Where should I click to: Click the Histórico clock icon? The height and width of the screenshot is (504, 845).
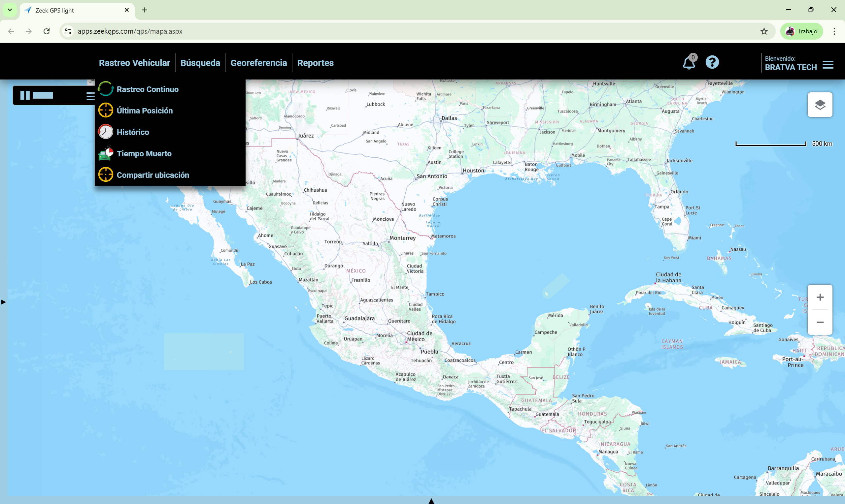pos(105,132)
